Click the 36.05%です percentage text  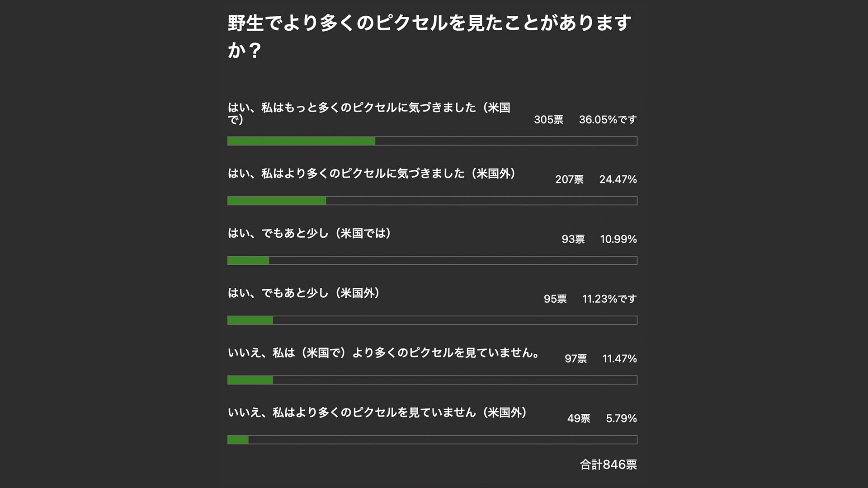coord(608,120)
